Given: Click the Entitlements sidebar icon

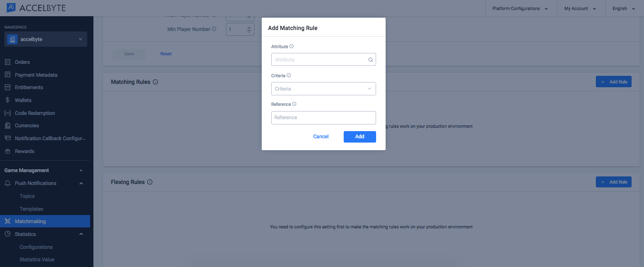Looking at the screenshot, I should 7,87.
